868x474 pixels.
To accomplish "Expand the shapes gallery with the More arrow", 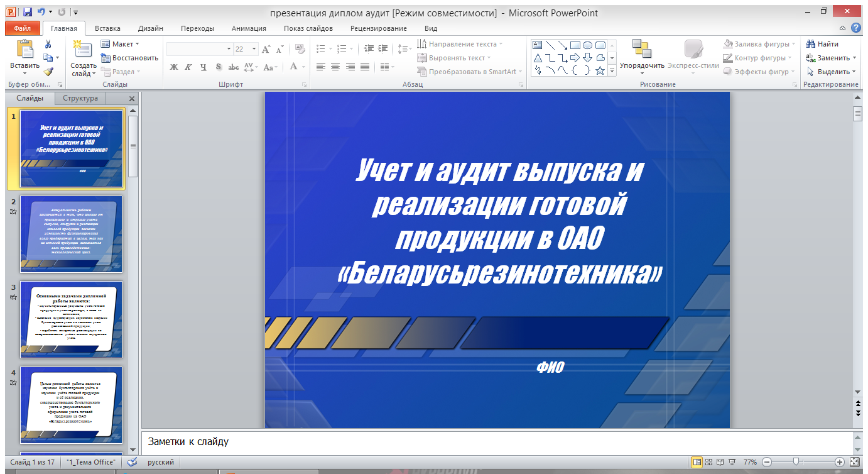I will [x=612, y=72].
